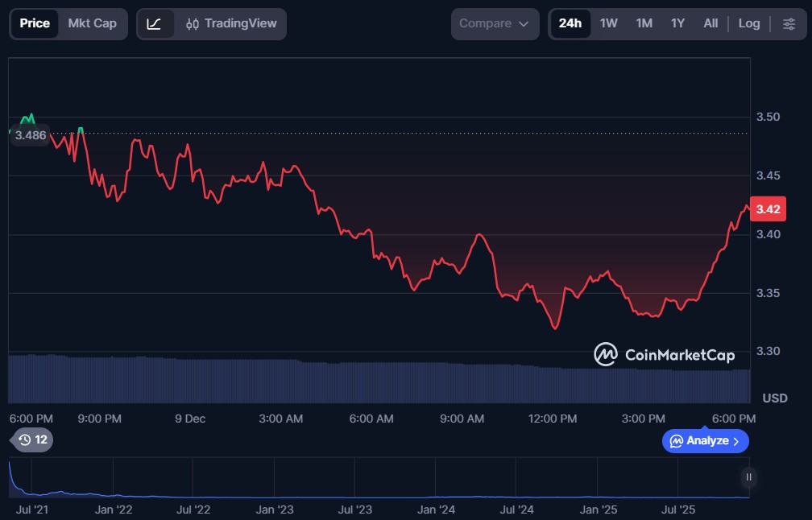
Task: Select the 1M time range
Action: [644, 23]
